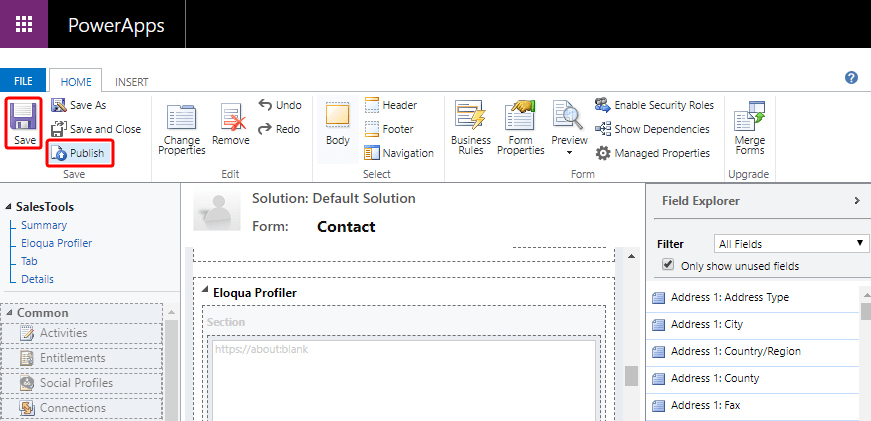The height and width of the screenshot is (421, 871).
Task: Click the Connections navigation item
Action: coord(83,408)
